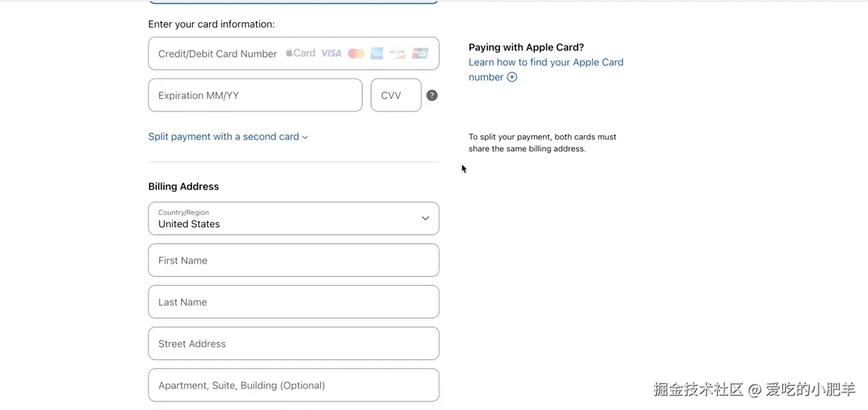Expand Split payment with a second card
868x410 pixels.
228,137
